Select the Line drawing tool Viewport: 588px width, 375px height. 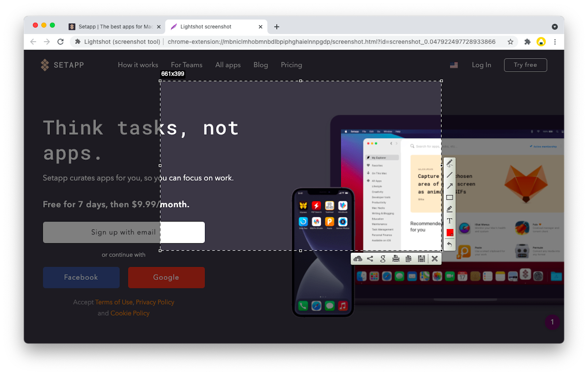tap(449, 175)
